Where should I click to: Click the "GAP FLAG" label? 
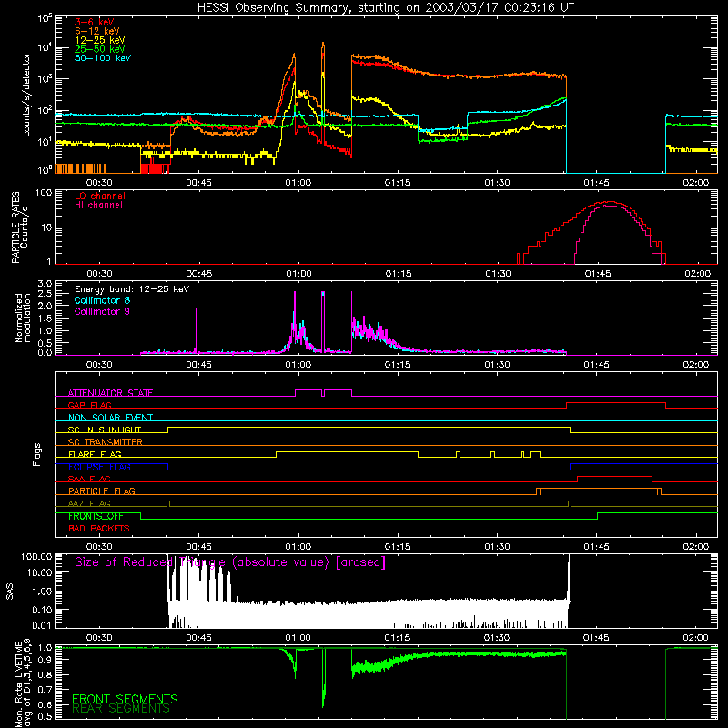(89, 405)
